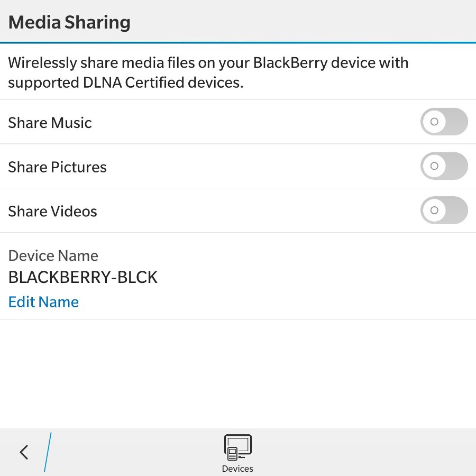Tap the knob circle of Share Pictures switch
The image size is (476, 476).
pyautogui.click(x=434, y=166)
